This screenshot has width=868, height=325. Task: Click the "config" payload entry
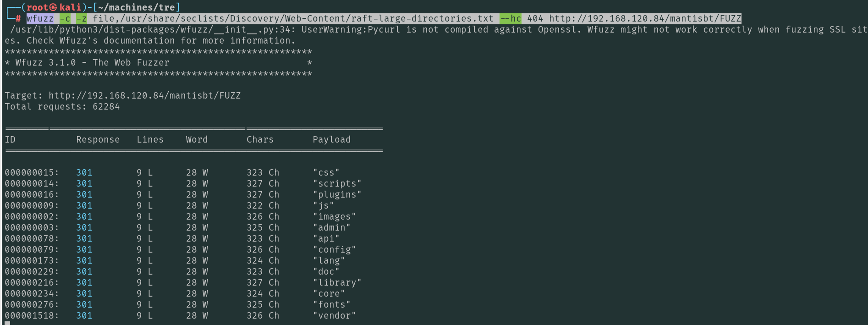click(334, 249)
